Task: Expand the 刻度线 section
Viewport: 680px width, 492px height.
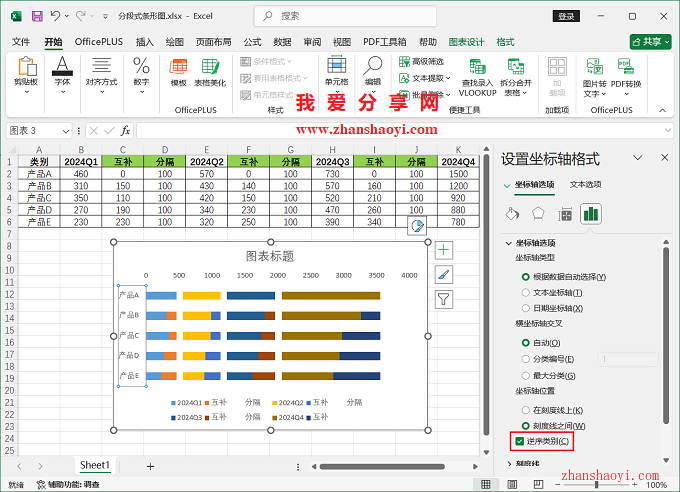Action: click(509, 463)
